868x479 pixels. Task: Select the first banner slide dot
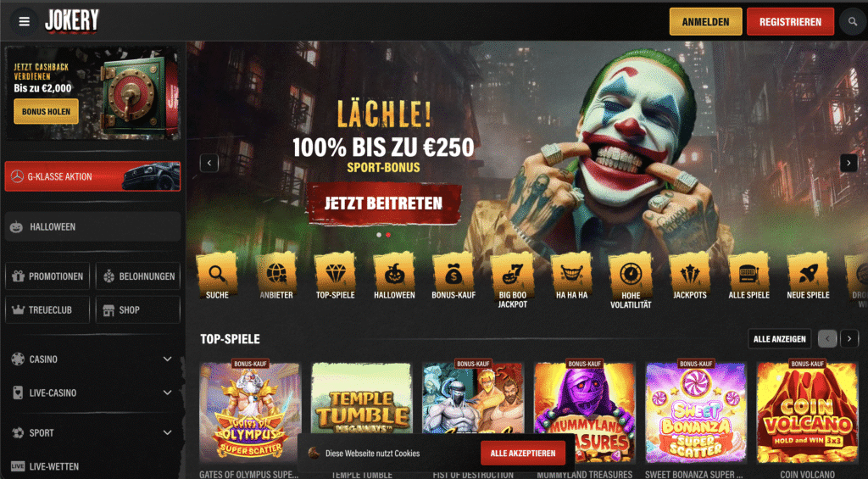(379, 235)
